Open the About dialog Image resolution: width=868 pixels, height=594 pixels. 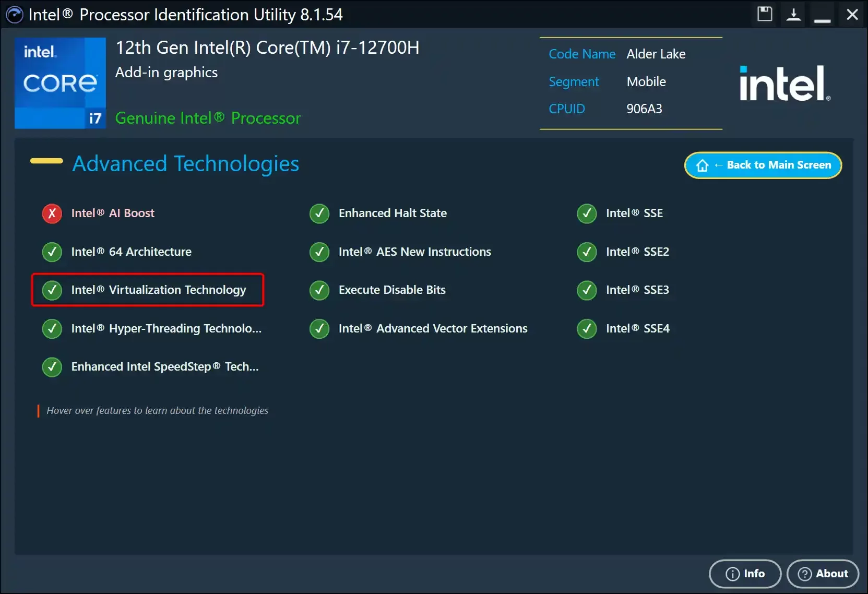(x=823, y=574)
